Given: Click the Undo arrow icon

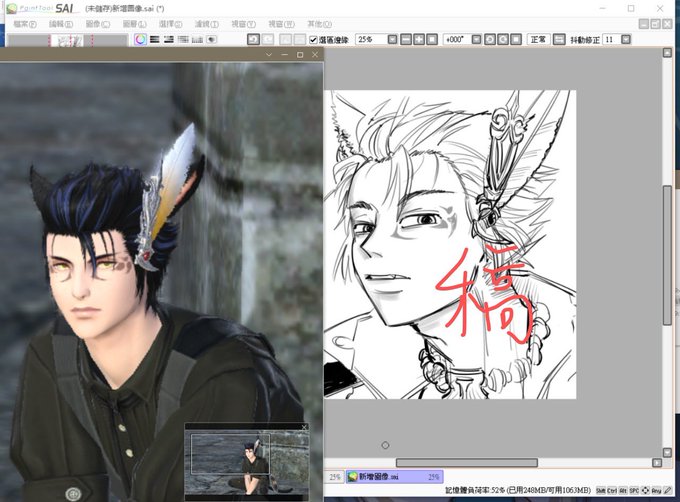Looking at the screenshot, I should [253, 39].
